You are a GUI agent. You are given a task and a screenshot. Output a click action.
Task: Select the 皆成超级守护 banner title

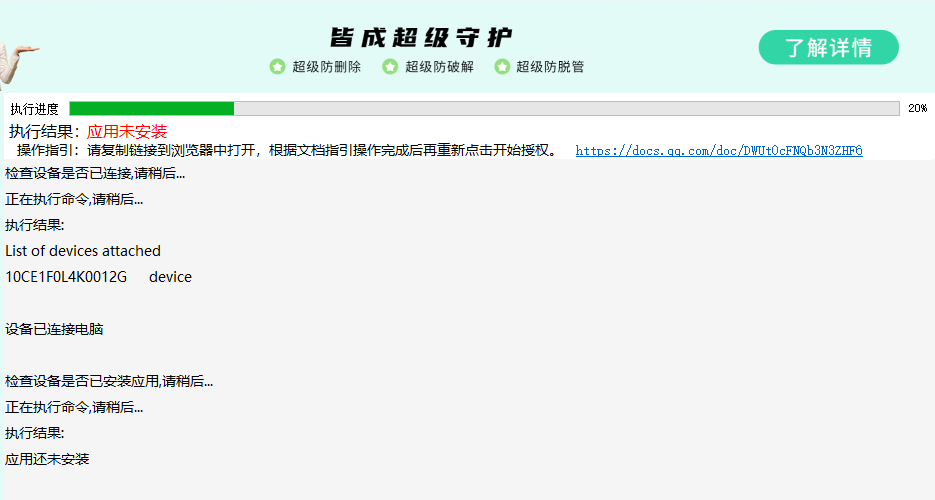[422, 37]
